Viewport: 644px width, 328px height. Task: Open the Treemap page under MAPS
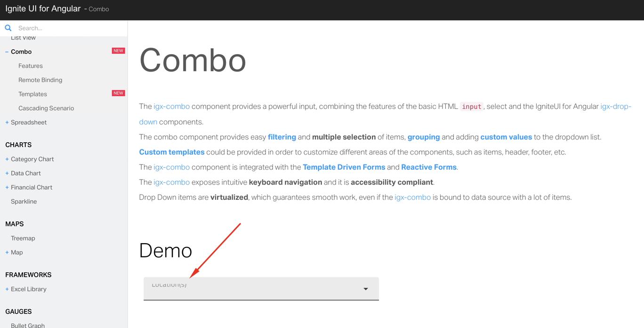23,238
